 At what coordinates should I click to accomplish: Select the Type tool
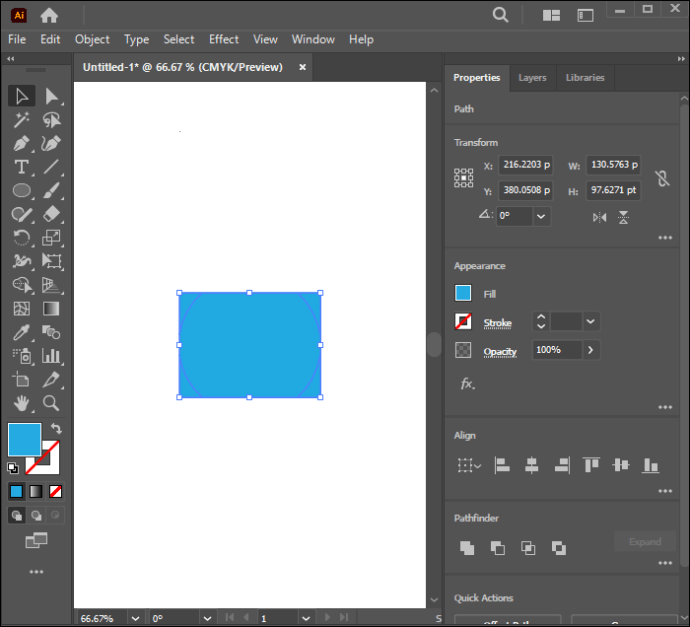click(x=21, y=167)
